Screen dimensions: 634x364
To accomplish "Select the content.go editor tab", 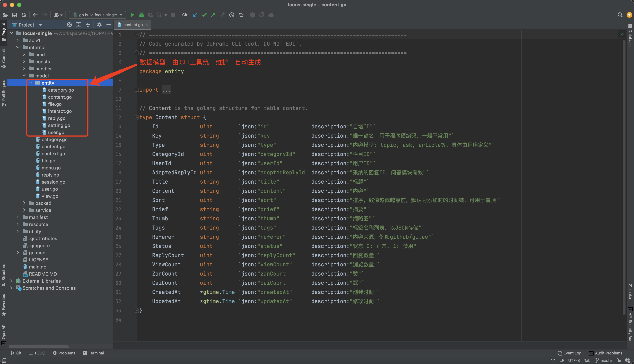I will pyautogui.click(x=132, y=25).
